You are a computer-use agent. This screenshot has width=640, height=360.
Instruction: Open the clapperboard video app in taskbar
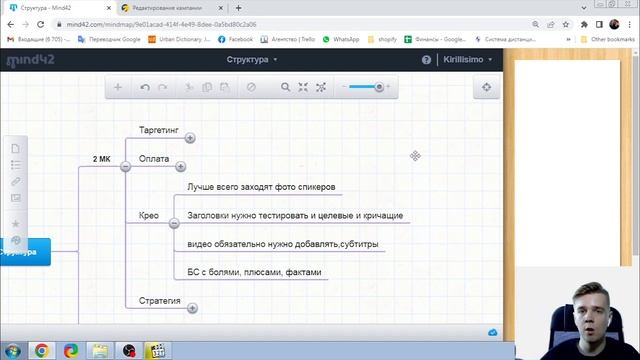pos(158,351)
